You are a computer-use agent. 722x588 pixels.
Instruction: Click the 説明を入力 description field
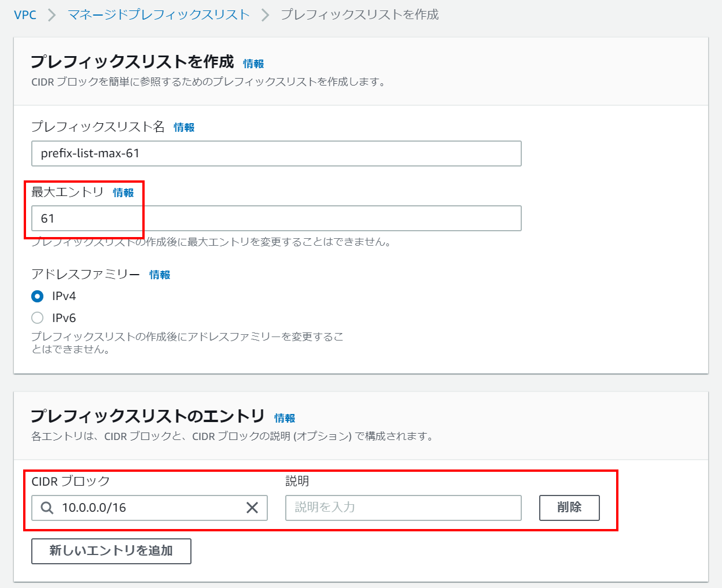coord(403,508)
